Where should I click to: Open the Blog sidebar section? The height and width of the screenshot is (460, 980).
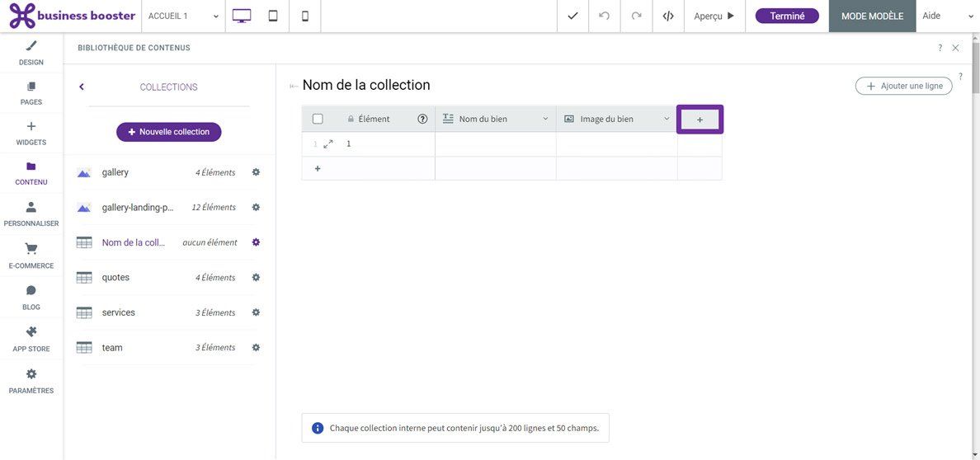tap(31, 298)
